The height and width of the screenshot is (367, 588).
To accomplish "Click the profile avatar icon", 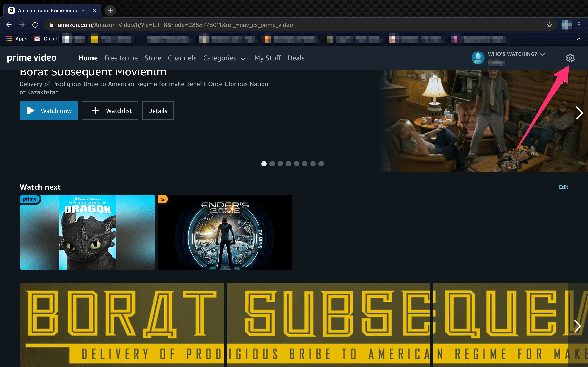I will click(478, 58).
